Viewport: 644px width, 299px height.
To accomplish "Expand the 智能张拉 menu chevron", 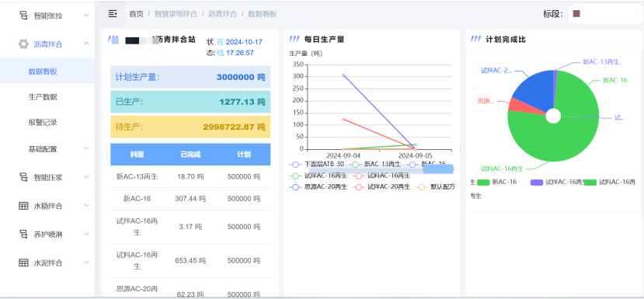I will coord(86,16).
